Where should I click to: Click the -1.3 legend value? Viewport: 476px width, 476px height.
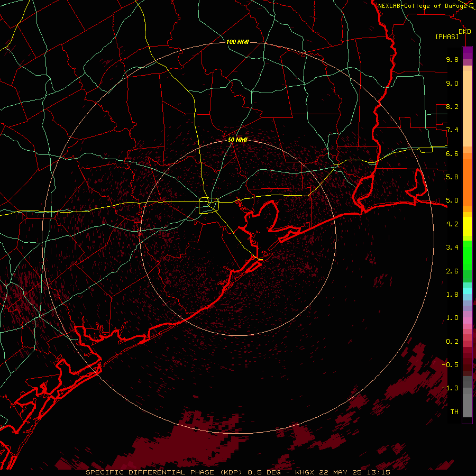click(450, 388)
